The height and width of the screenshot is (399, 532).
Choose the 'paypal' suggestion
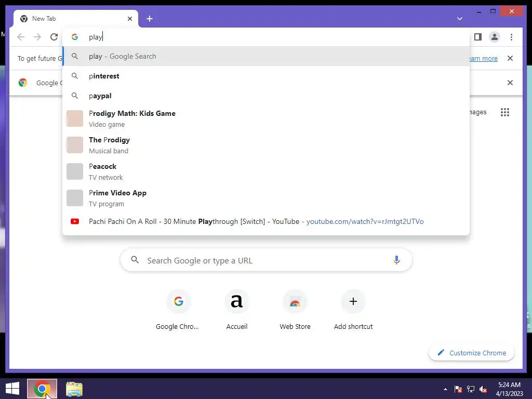(266, 96)
